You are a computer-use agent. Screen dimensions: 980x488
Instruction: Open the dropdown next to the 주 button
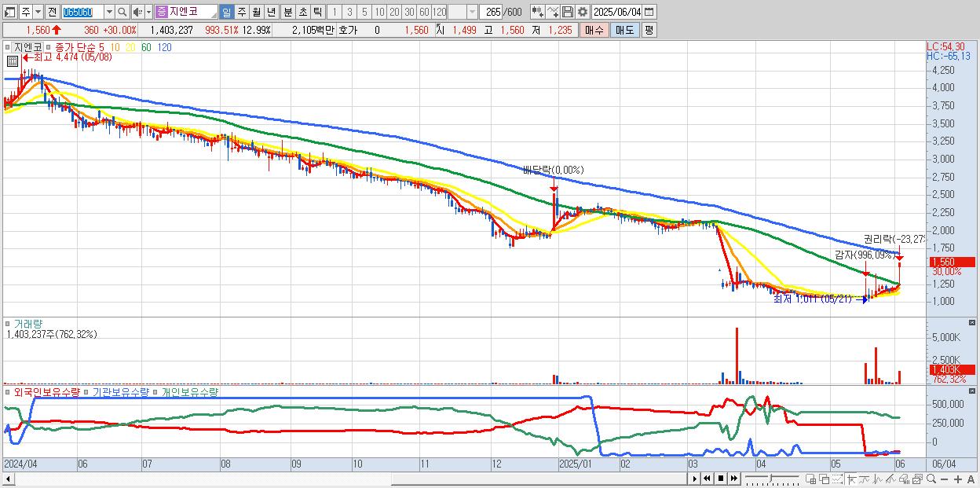click(x=38, y=12)
